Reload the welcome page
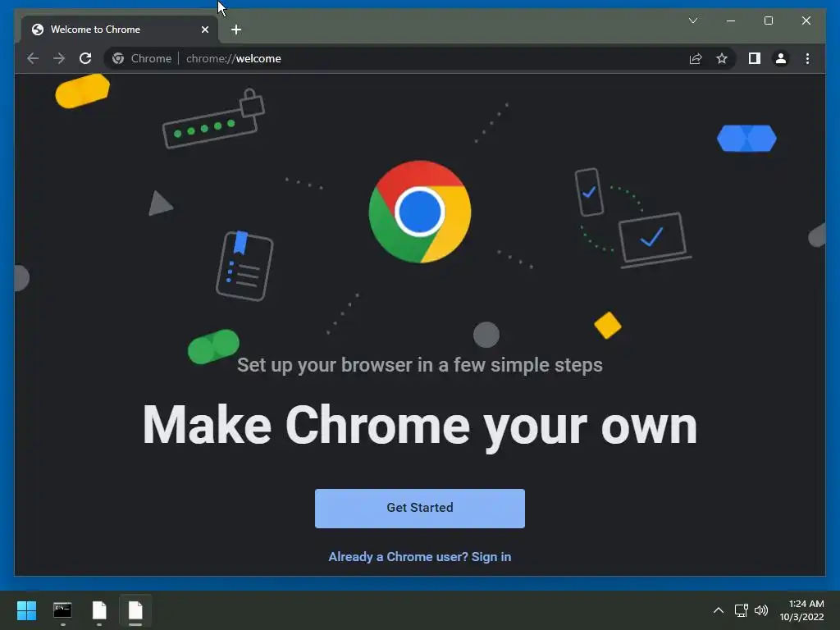 click(85, 58)
